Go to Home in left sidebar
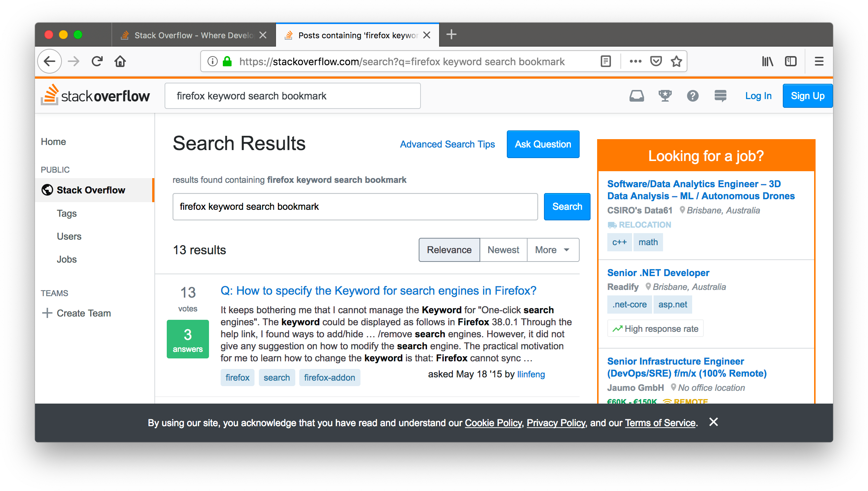 tap(53, 142)
